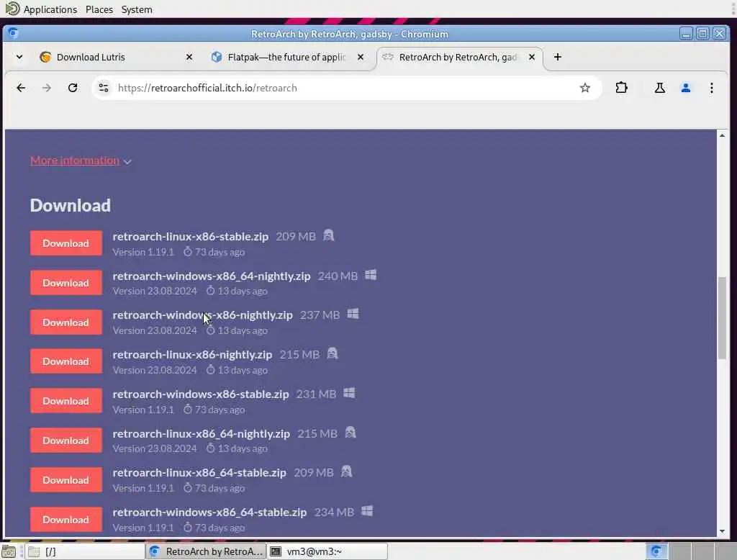Download retroarch-windows-x86_64-nightly.zip
Screen dimensions: 737x560
coord(65,283)
